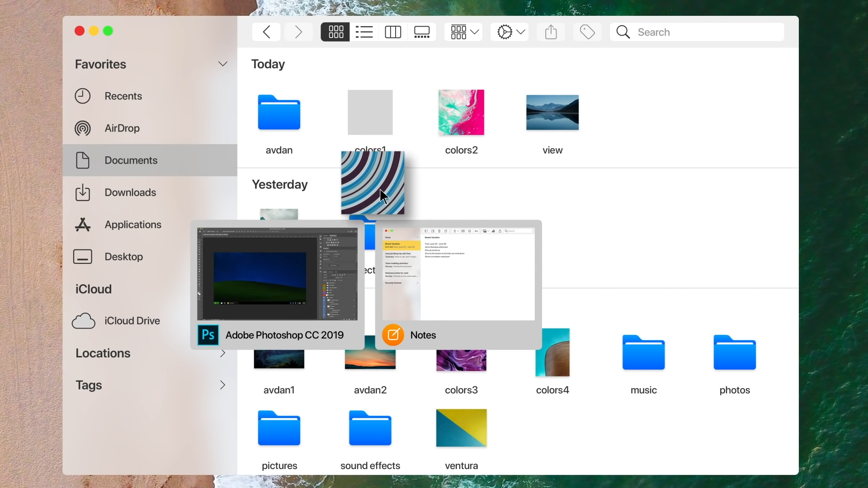The width and height of the screenshot is (868, 488).
Task: Switch to list view
Action: [x=364, y=32]
